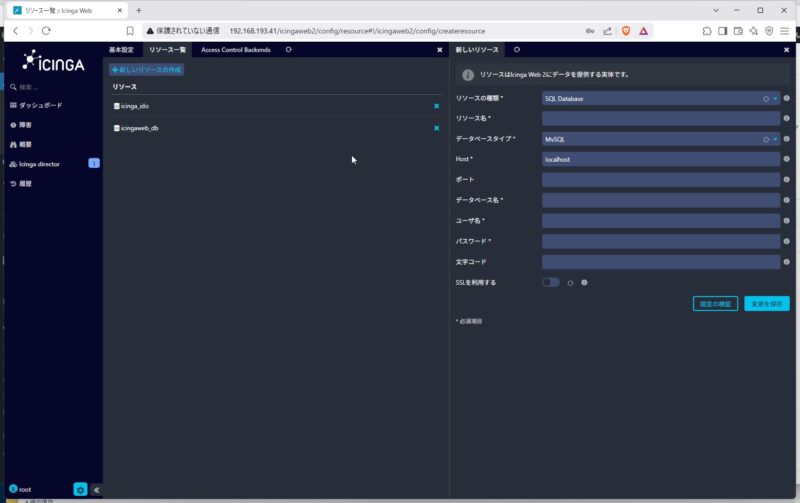
Task: Click info icon beside リソースの種類 field
Action: point(786,98)
